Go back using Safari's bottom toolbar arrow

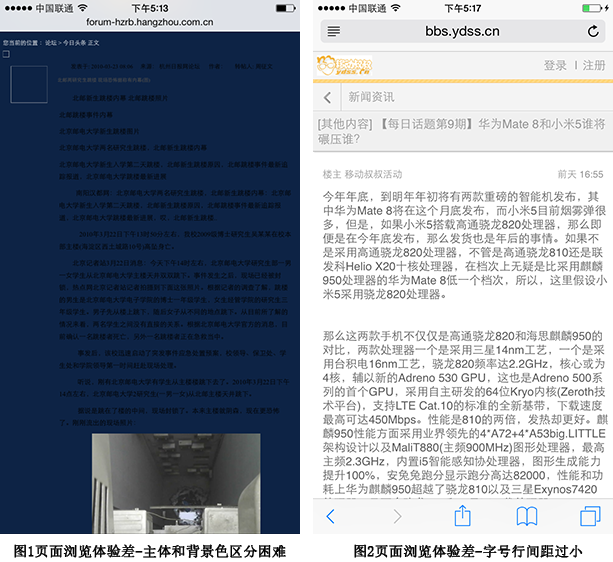pyautogui.click(x=331, y=516)
